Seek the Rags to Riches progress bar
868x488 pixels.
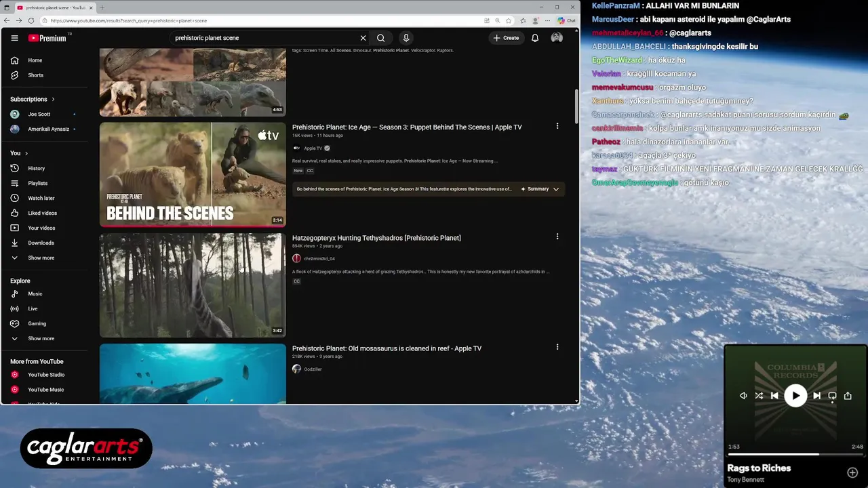click(795, 454)
